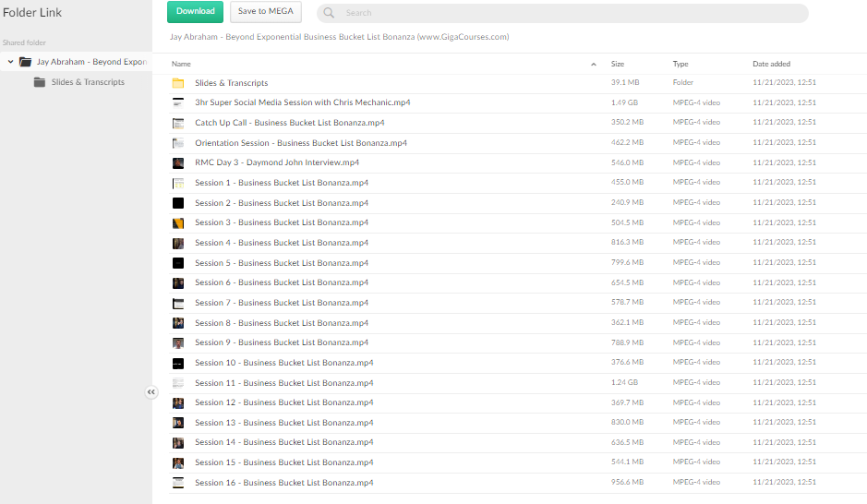Toggle sort direction arrow in Name column
Screen dimensions: 867x504
[593, 65]
